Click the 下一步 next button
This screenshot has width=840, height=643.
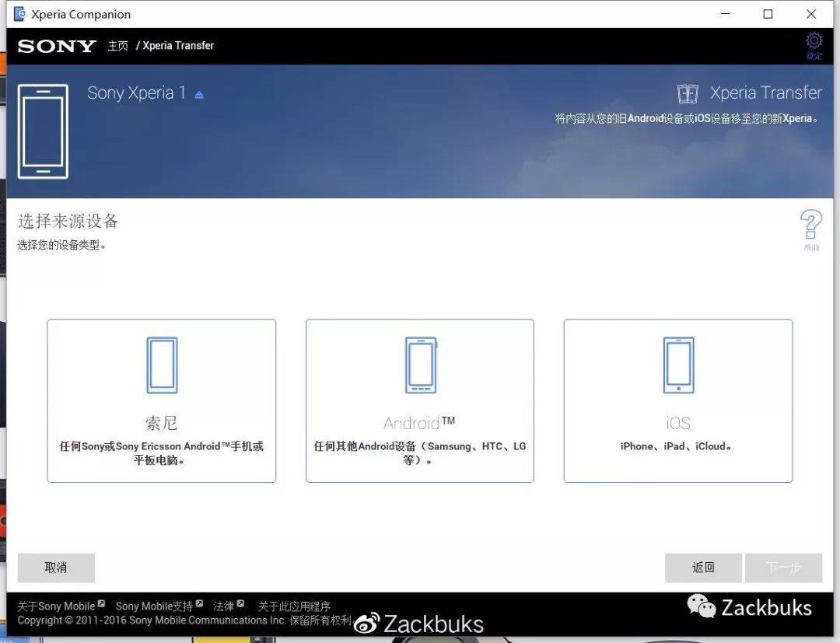pos(783,568)
